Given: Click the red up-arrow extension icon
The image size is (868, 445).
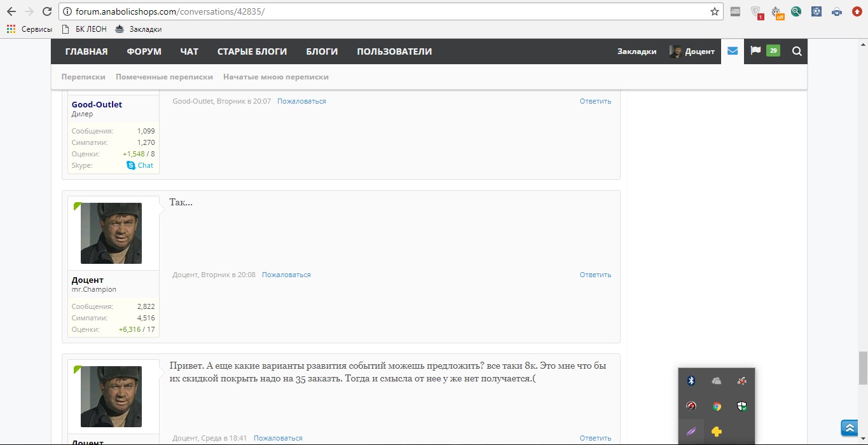Looking at the screenshot, I should (x=857, y=11).
